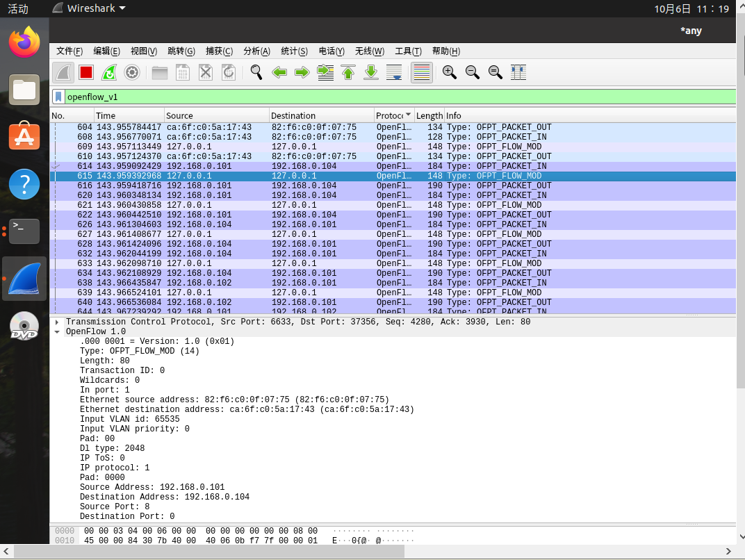Select the Dl type: 2048 field
Image resolution: width=745 pixels, height=560 pixels.
point(112,448)
